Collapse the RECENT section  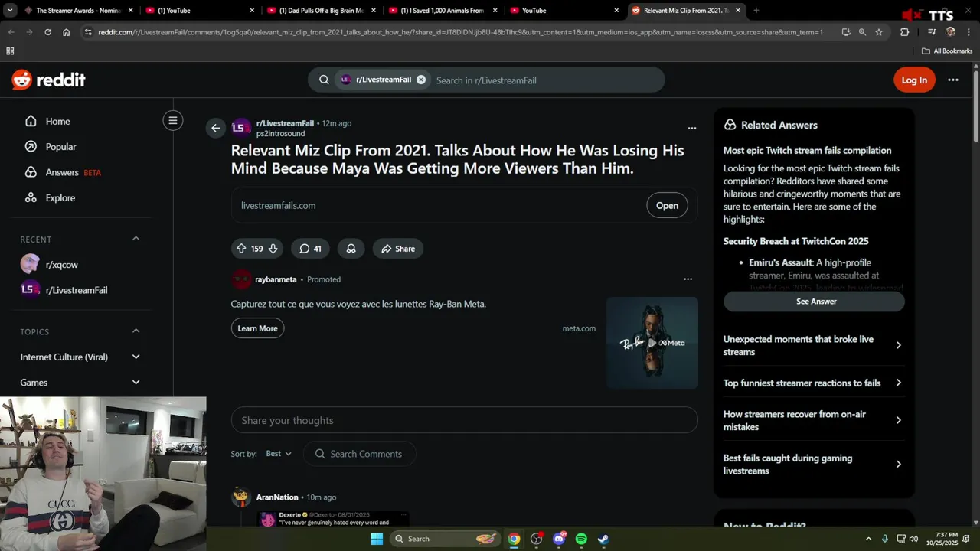tap(136, 239)
